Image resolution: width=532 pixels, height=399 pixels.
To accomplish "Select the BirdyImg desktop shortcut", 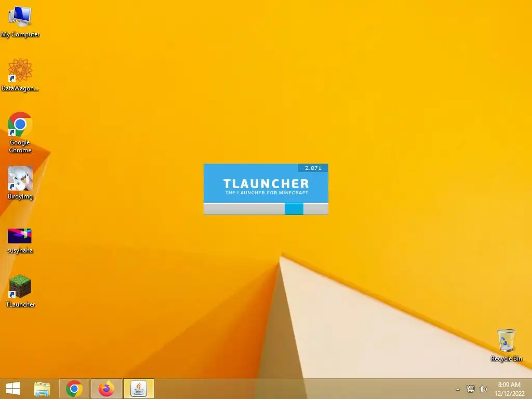I will click(x=20, y=183).
